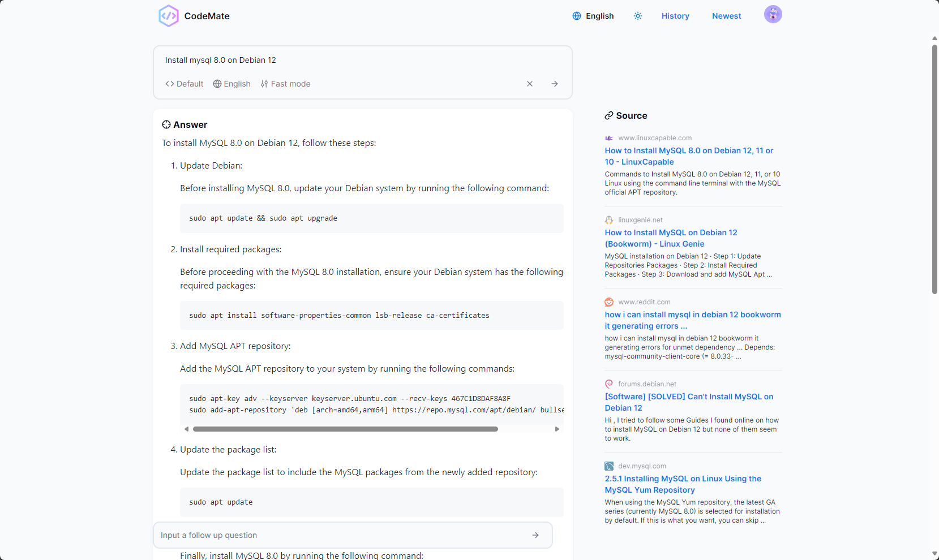
Task: Click the page scrollbar up arrow
Action: click(x=934, y=38)
